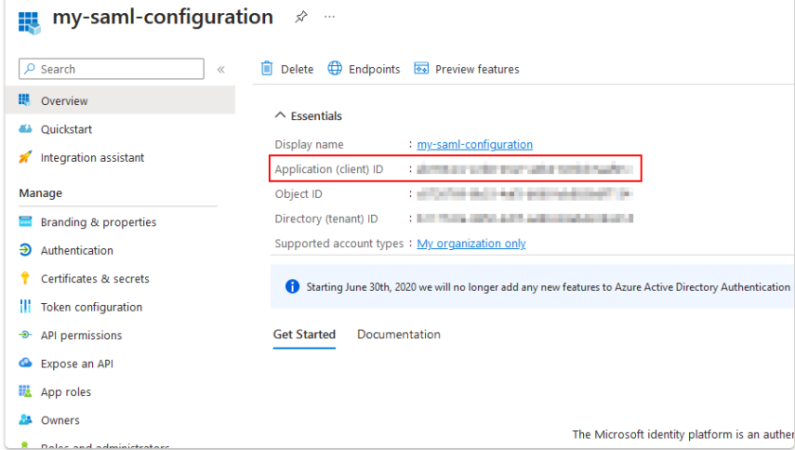Click the Token configuration bars icon
795x450 pixels.
[x=25, y=306]
